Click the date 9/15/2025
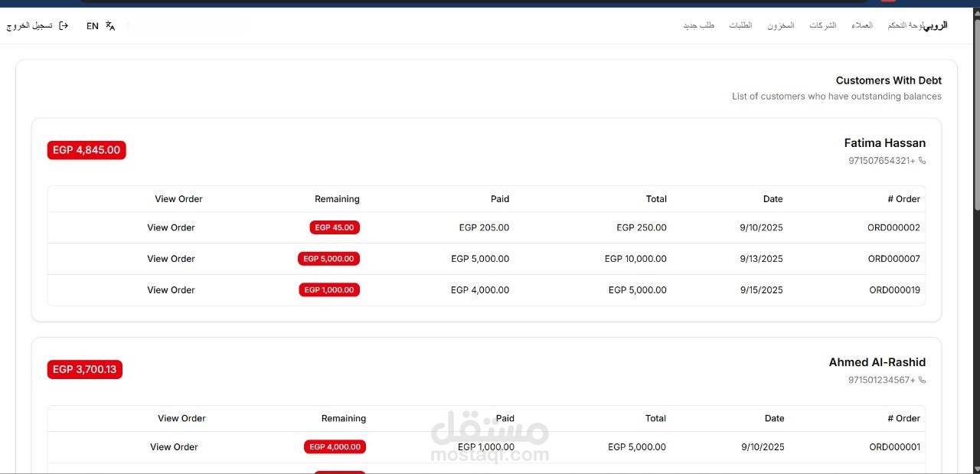Image resolution: width=980 pixels, height=474 pixels. (761, 290)
